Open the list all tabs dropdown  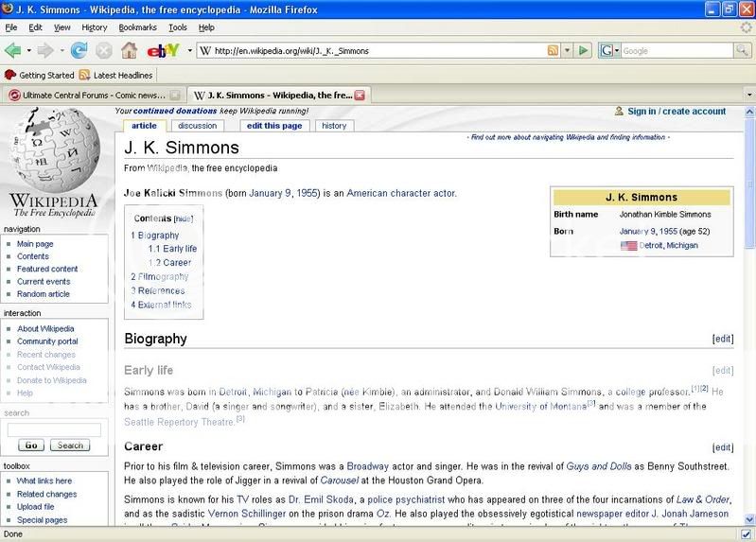click(x=749, y=95)
